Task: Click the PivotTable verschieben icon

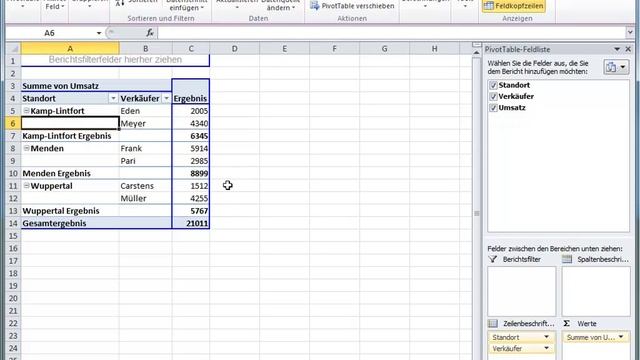Action: point(314,5)
